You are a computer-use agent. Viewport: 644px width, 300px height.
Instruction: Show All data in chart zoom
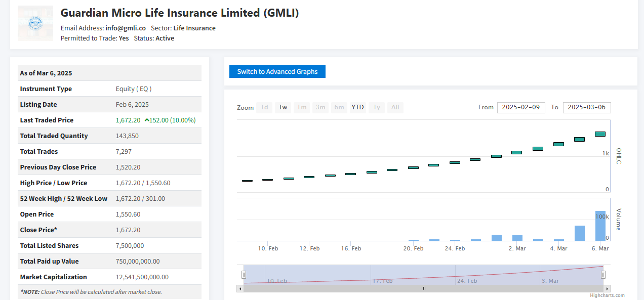pyautogui.click(x=395, y=107)
